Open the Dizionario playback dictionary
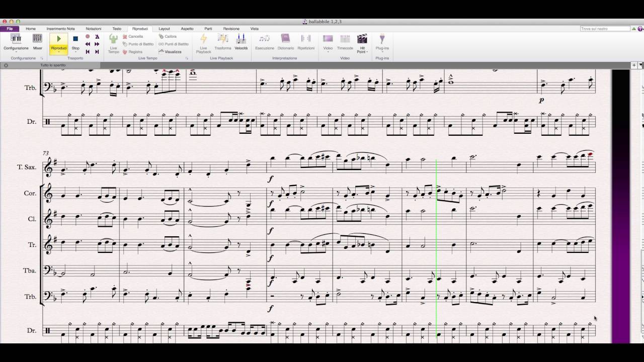644x362 pixels. [x=286, y=42]
